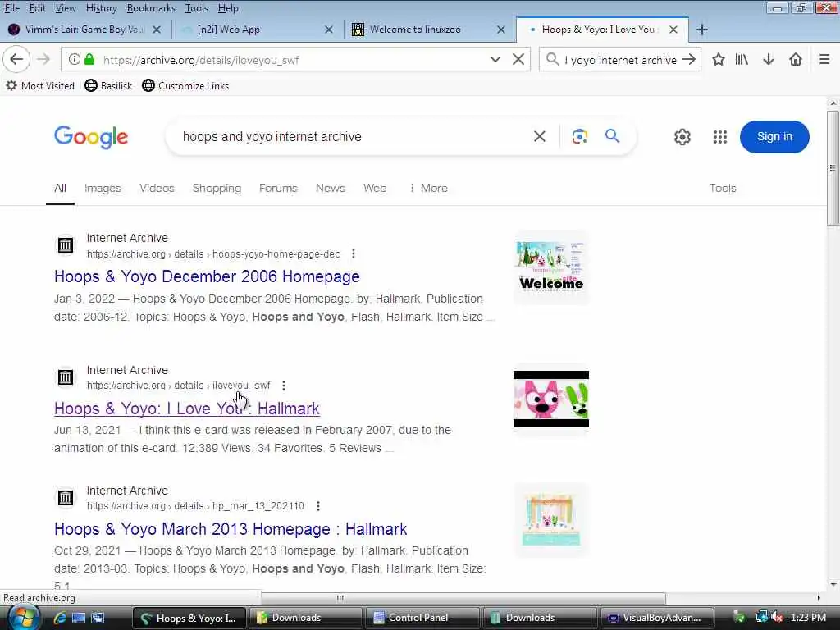Image resolution: width=840 pixels, height=630 pixels.
Task: Open the Bookmarks menu
Action: point(151,8)
